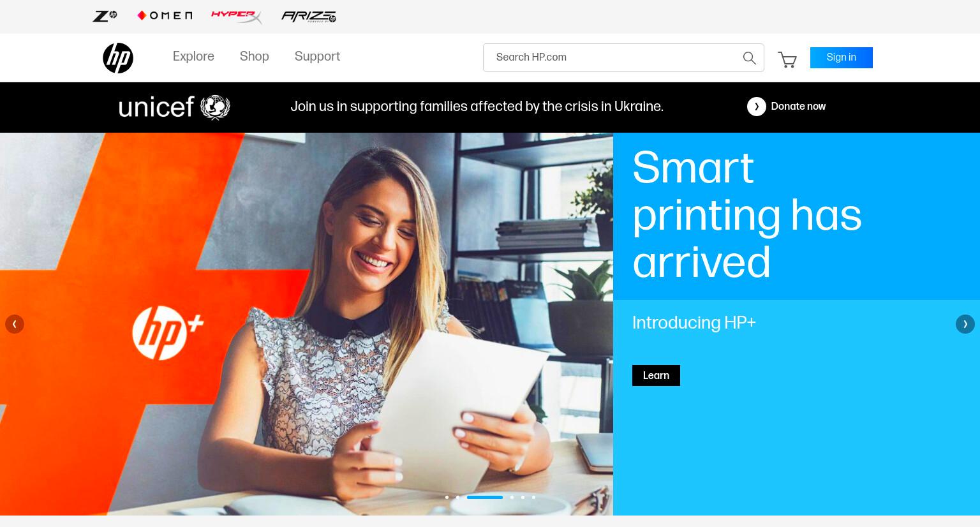The width and height of the screenshot is (980, 527).
Task: Go to the first carousel slide dot
Action: (447, 497)
